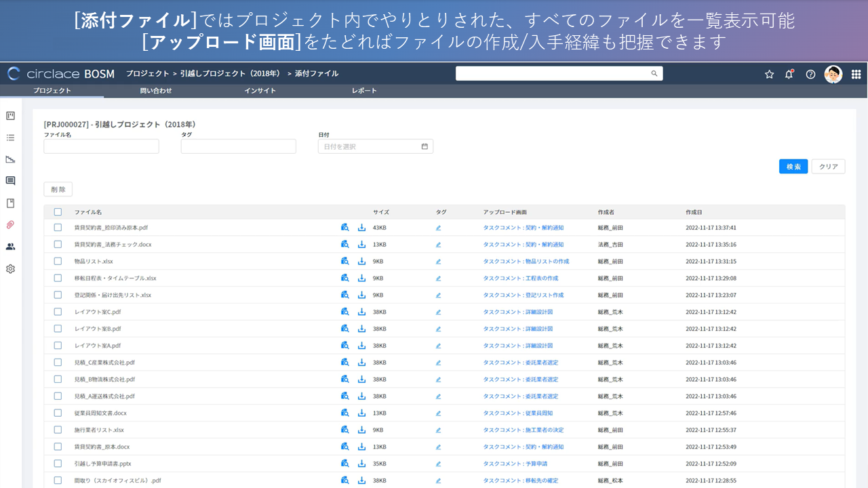The image size is (868, 488).
Task: Open the notifications bell
Action: point(789,75)
